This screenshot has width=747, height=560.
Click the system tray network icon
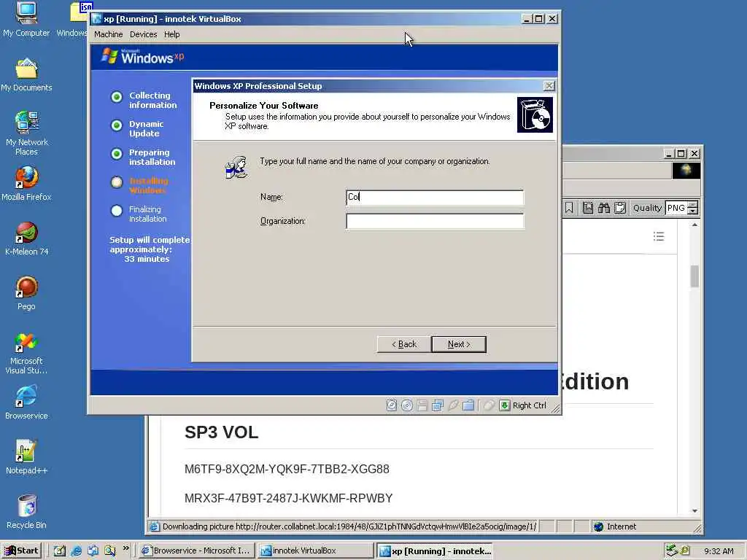coord(672,551)
